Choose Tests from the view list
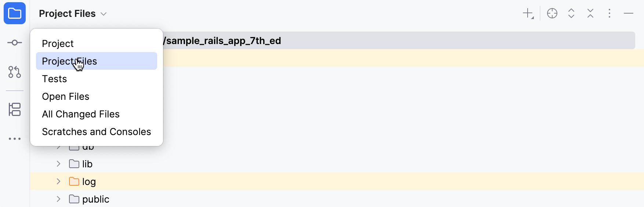Viewport: 644px width, 207px height. coord(54,79)
